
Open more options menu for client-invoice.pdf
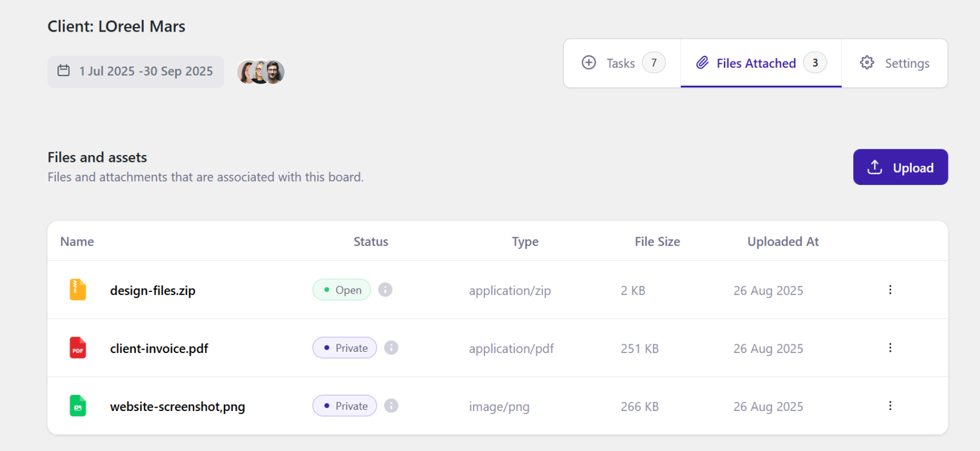890,348
